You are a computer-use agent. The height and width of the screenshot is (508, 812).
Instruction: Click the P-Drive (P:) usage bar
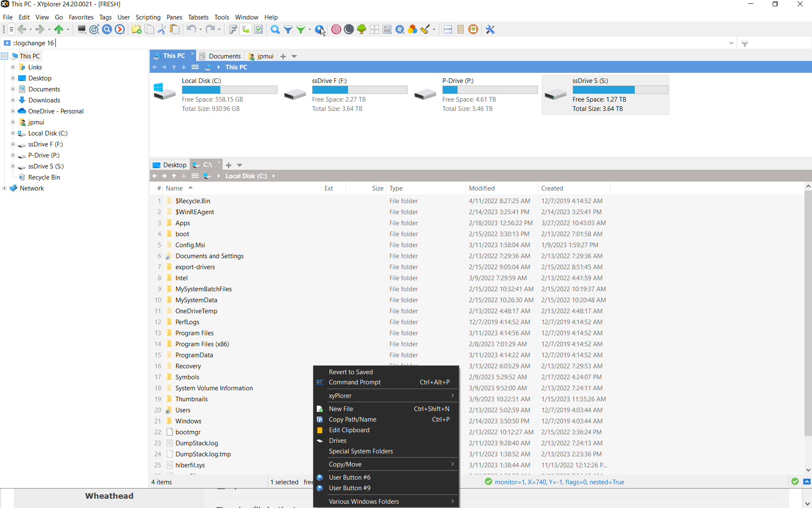[x=490, y=90]
